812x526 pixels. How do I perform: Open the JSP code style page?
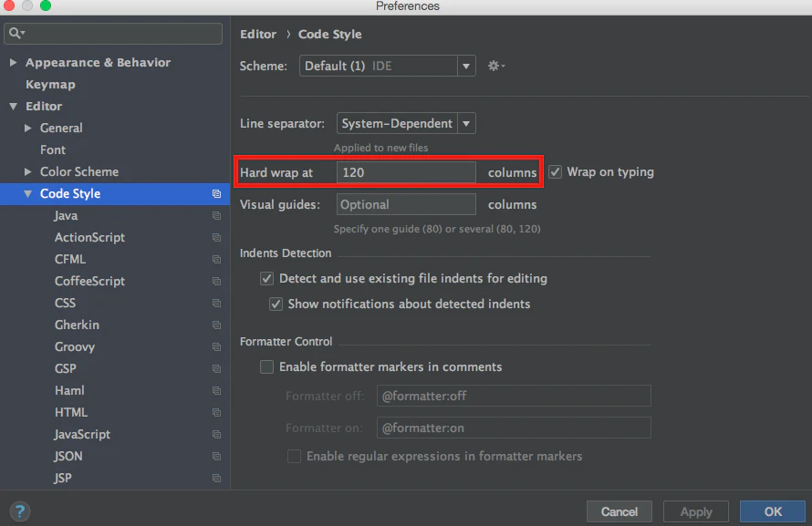point(63,478)
